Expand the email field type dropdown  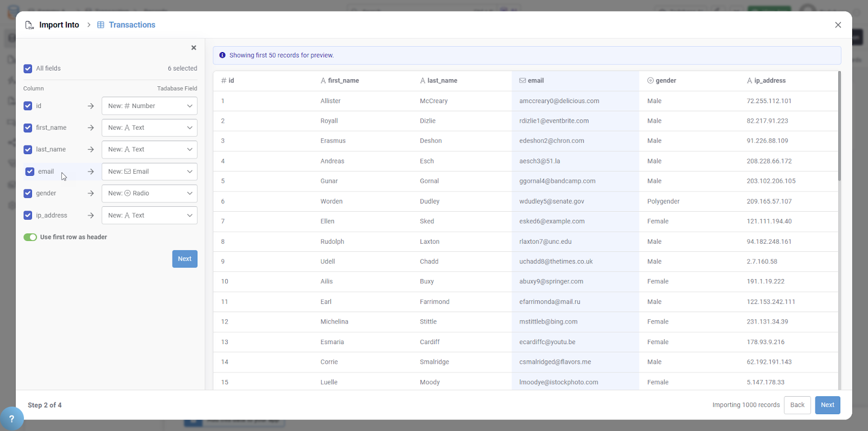pos(149,172)
